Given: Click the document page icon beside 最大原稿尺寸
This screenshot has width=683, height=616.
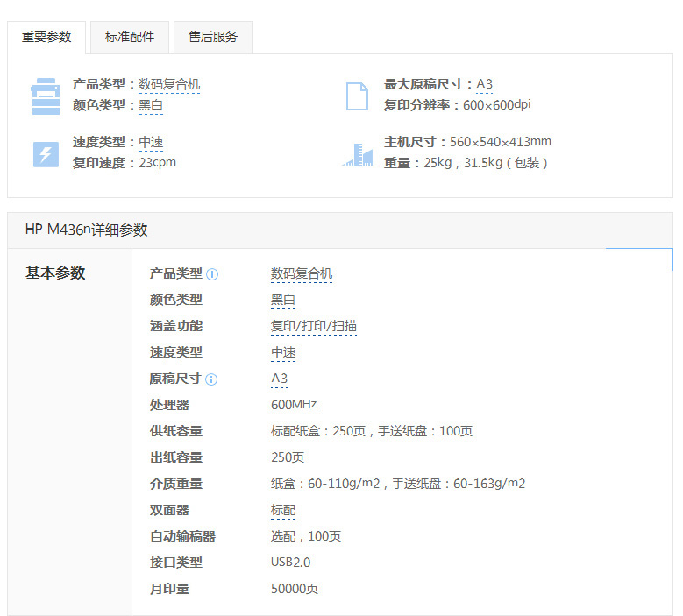Looking at the screenshot, I should [x=357, y=96].
